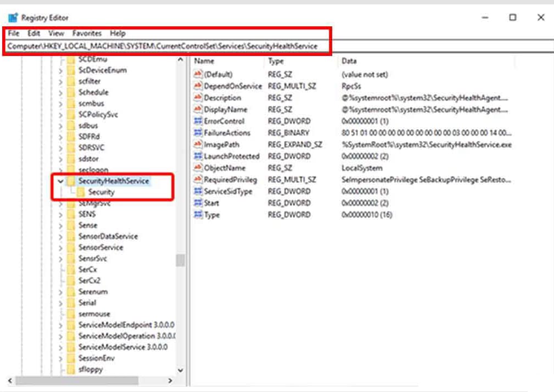Select the RequiredPrivileg value icon
Image resolution: width=554 pixels, height=392 pixels.
pyautogui.click(x=198, y=180)
